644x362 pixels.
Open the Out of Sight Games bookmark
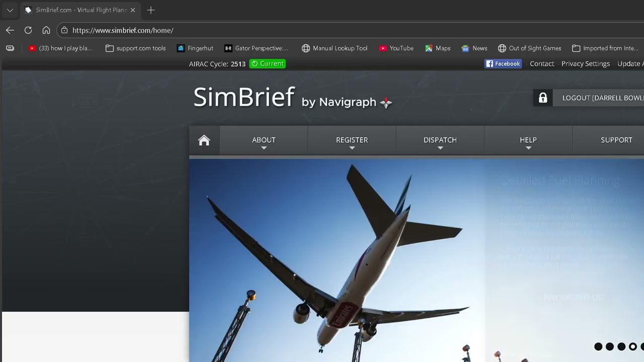coord(529,48)
